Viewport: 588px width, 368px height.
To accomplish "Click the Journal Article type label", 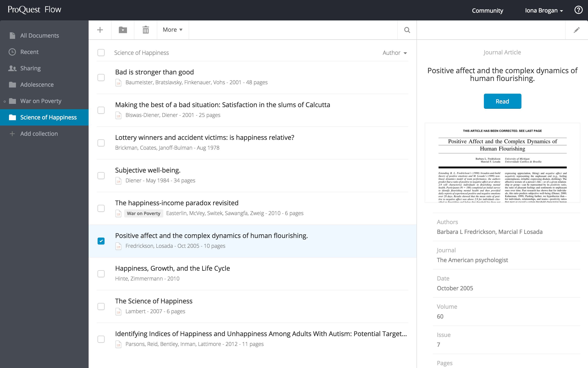I will [x=502, y=52].
